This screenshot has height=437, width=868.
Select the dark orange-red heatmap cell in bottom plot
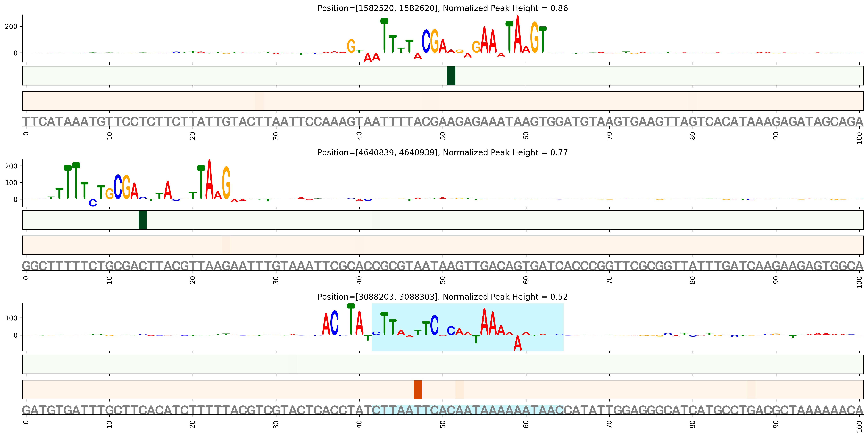418,390
